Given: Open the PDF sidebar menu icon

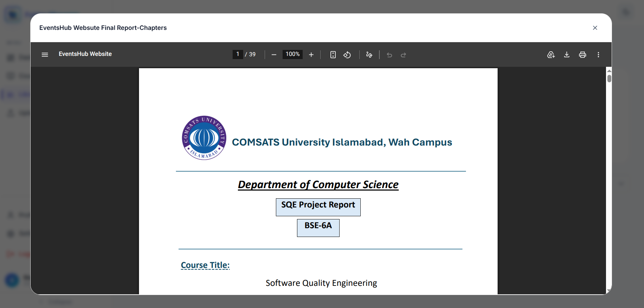Looking at the screenshot, I should coord(45,54).
